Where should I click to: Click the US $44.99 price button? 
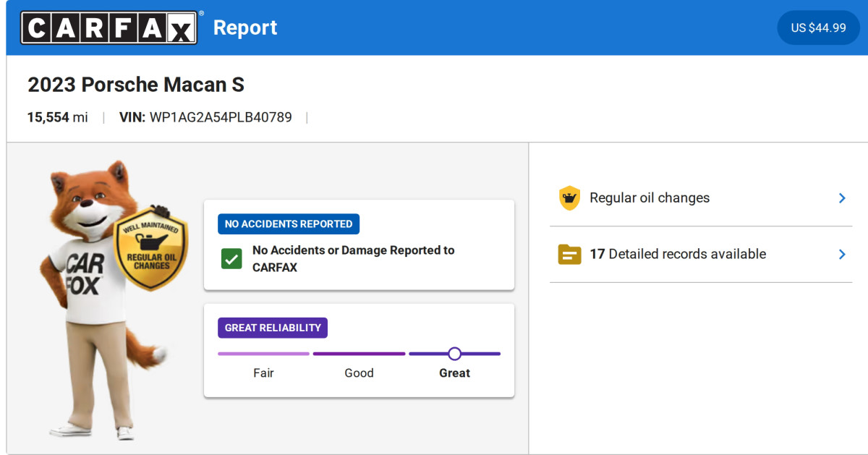tap(818, 28)
